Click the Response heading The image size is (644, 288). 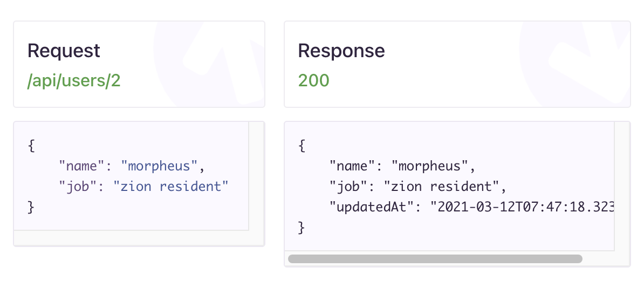pyautogui.click(x=341, y=51)
